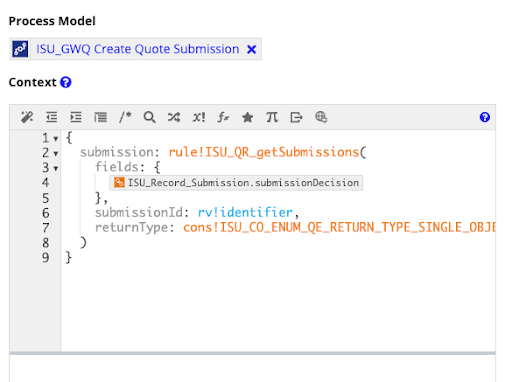Collapse the code fold at line 3
This screenshot has height=382, width=512.
click(x=56, y=169)
